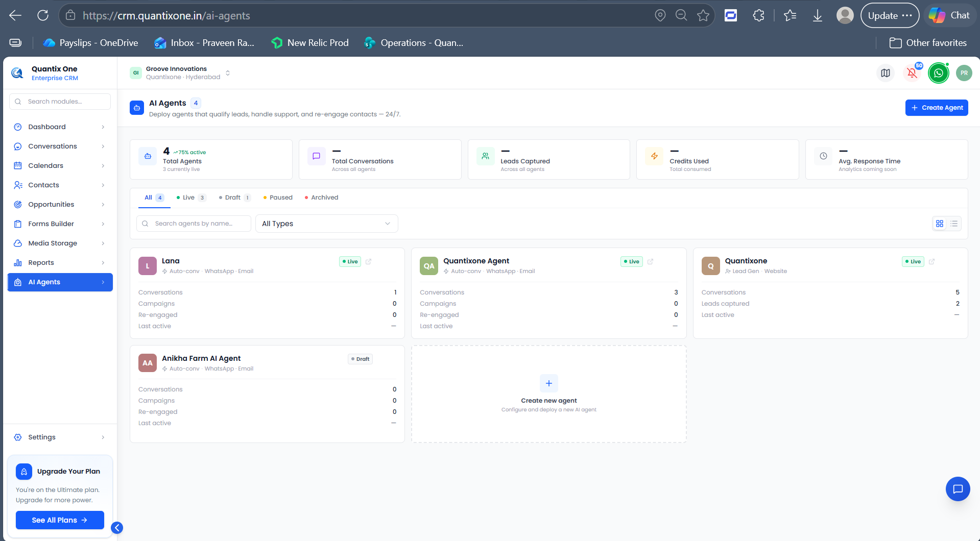Click See All Plans button

point(60,520)
